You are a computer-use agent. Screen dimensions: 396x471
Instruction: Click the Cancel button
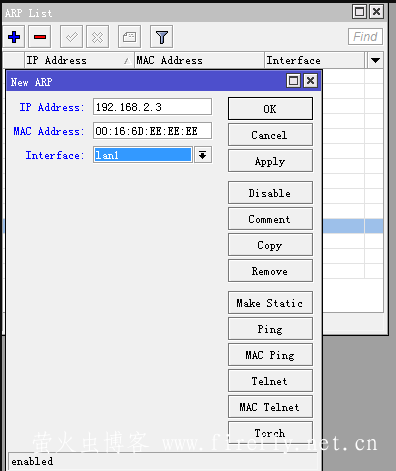[270, 135]
